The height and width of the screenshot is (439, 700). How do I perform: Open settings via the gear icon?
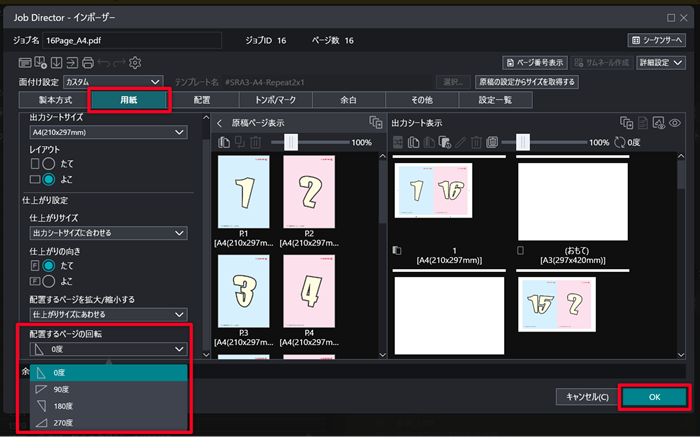click(136, 63)
